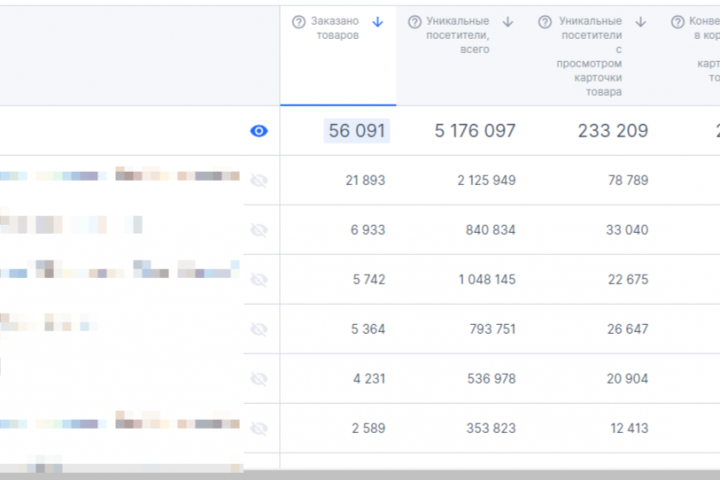This screenshot has width=720, height=480.
Task: Toggle visibility for row with 6 933
Action: (x=259, y=230)
